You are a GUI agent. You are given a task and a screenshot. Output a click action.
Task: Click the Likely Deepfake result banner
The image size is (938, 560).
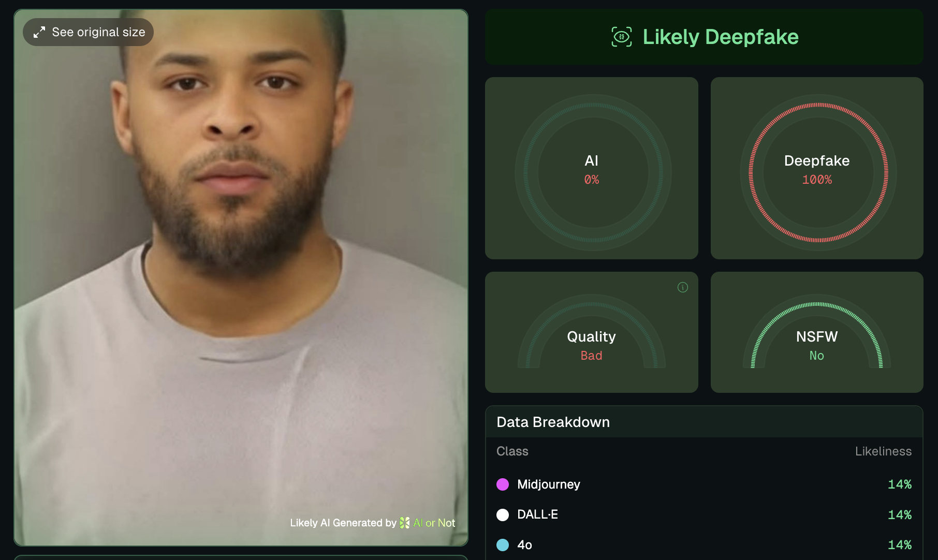704,37
